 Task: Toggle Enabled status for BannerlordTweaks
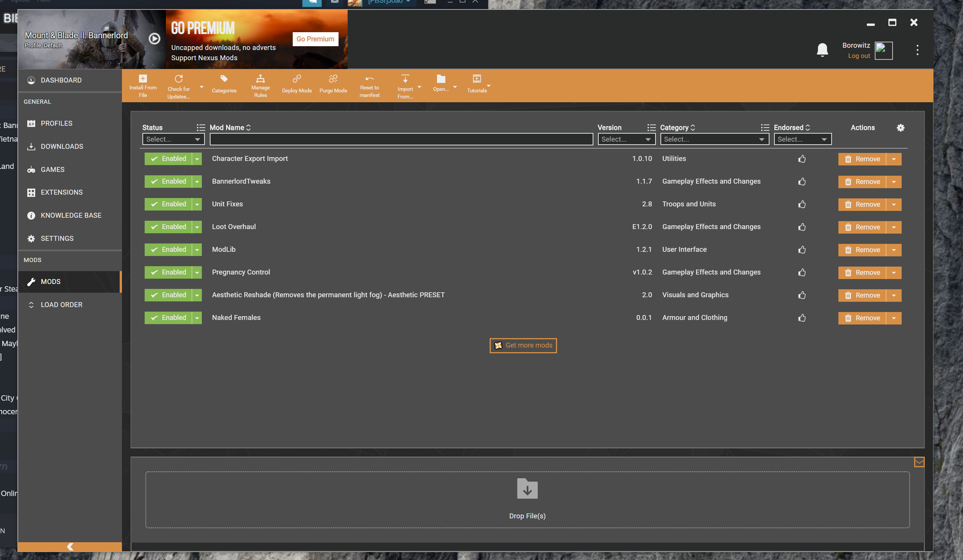point(168,181)
